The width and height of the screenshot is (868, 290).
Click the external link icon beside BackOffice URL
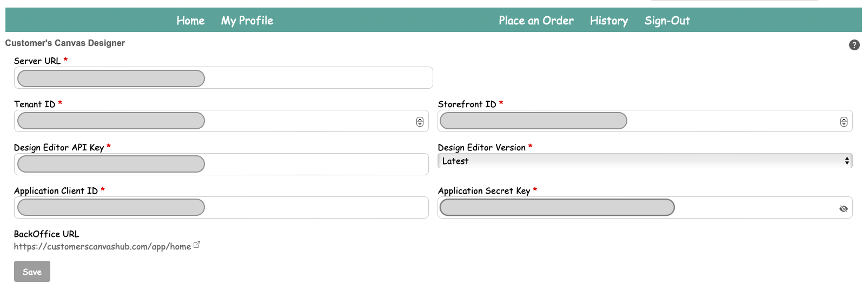(x=197, y=245)
